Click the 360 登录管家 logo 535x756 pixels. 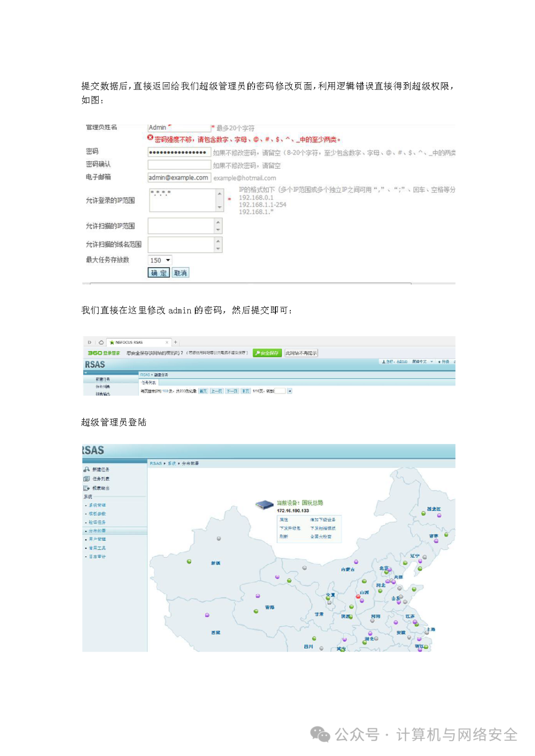click(104, 353)
